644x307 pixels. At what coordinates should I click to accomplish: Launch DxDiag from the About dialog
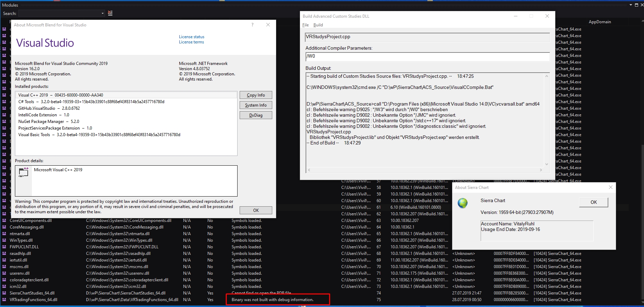[x=256, y=115]
